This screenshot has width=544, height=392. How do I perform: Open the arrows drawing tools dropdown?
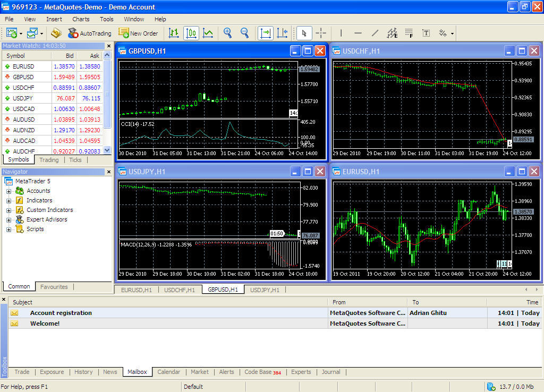453,33
